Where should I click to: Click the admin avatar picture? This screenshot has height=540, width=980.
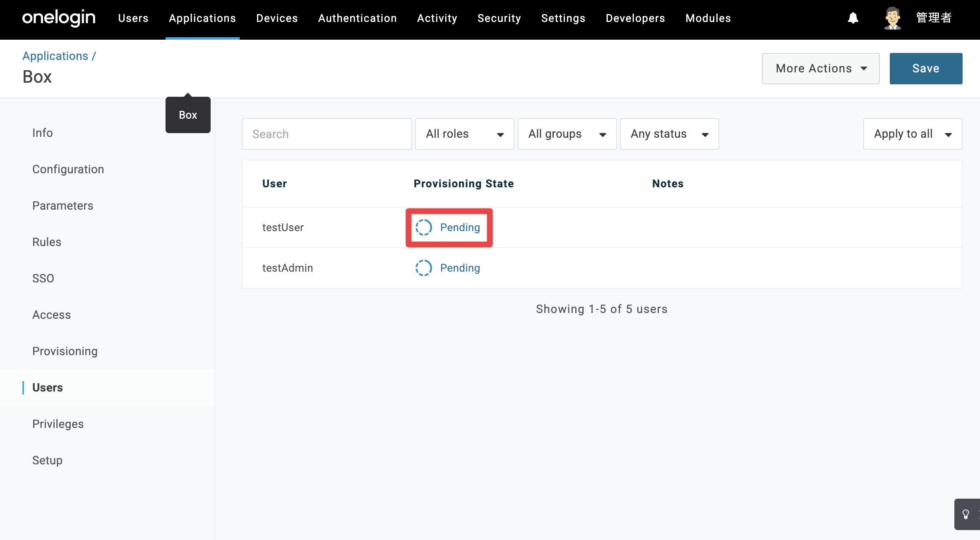coord(892,18)
